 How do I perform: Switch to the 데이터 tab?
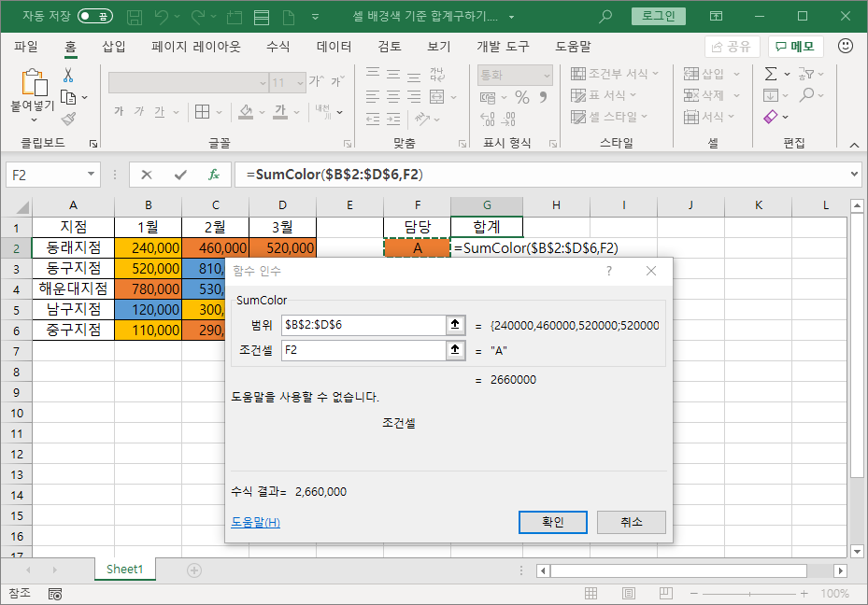pyautogui.click(x=334, y=47)
